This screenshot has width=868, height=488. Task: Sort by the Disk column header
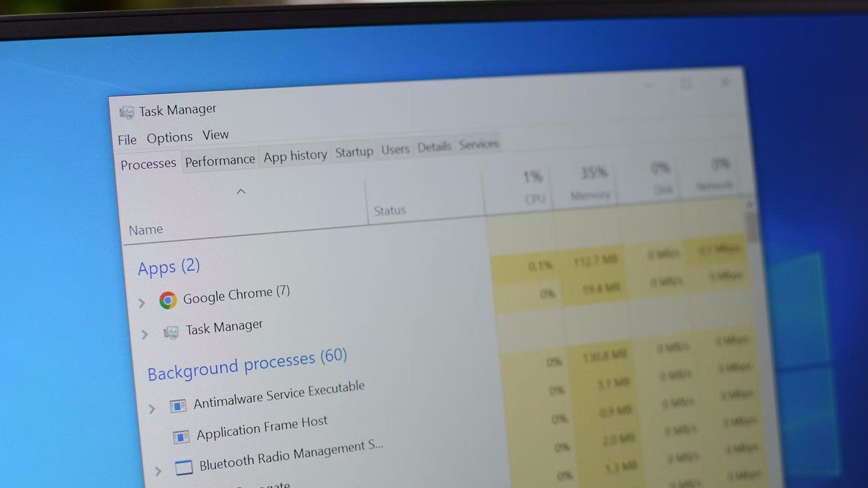tap(663, 190)
